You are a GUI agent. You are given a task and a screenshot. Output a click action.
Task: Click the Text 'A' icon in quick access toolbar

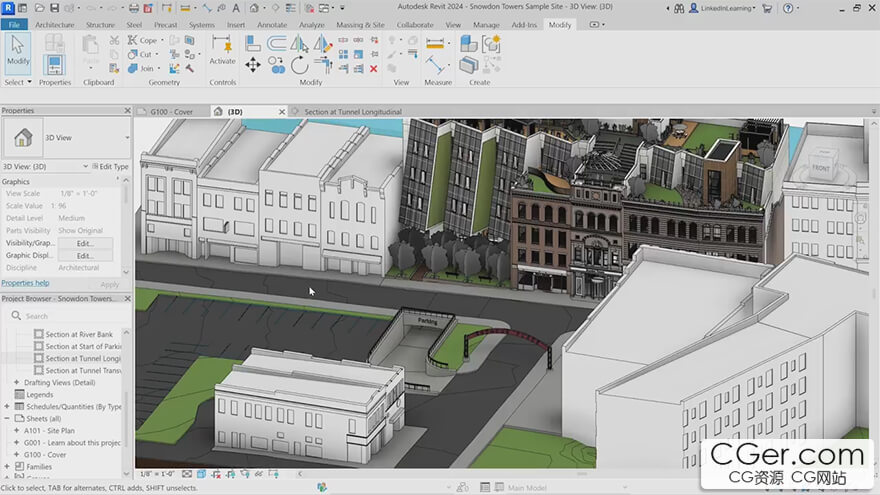pos(236,8)
